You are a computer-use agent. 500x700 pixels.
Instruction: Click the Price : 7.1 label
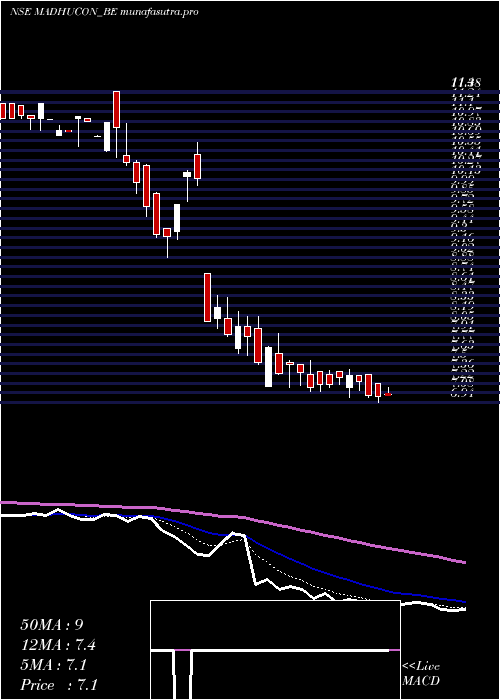pyautogui.click(x=59, y=685)
